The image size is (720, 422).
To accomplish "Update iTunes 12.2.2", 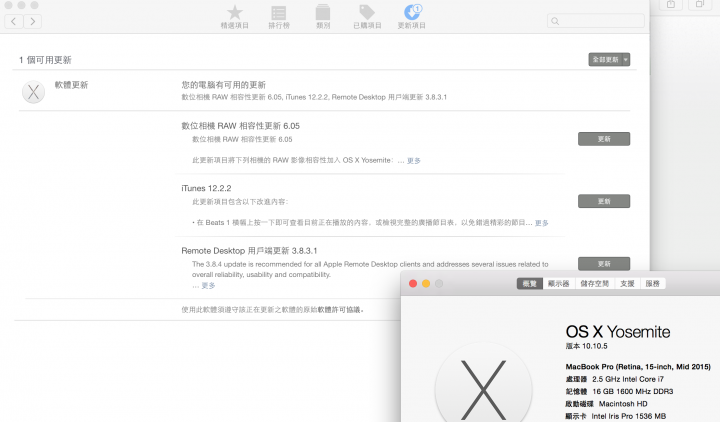I will point(604,201).
